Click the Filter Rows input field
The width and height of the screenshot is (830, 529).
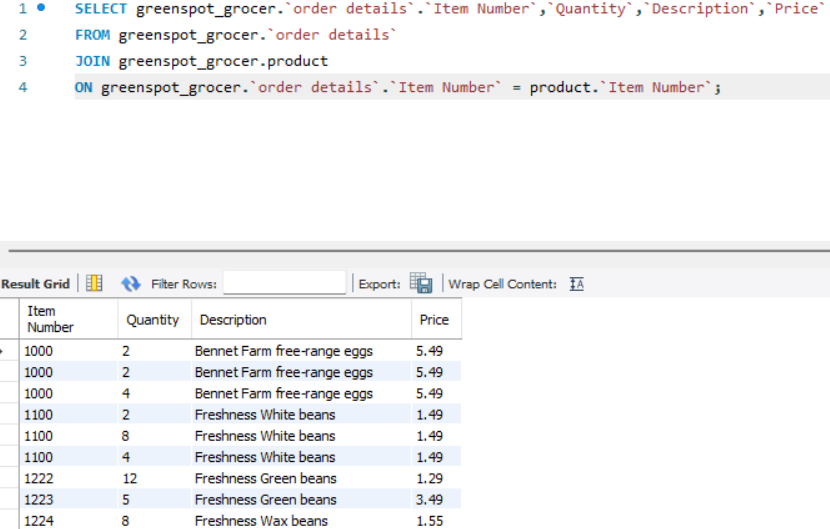click(x=285, y=282)
